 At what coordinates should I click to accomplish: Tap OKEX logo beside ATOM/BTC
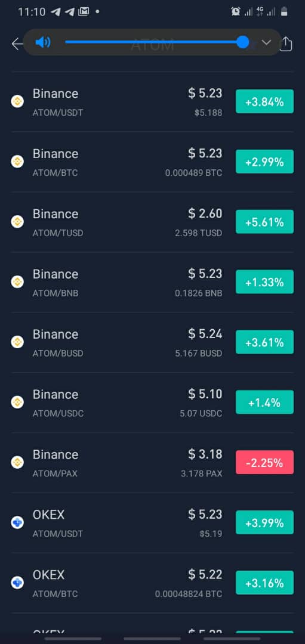[x=17, y=583]
